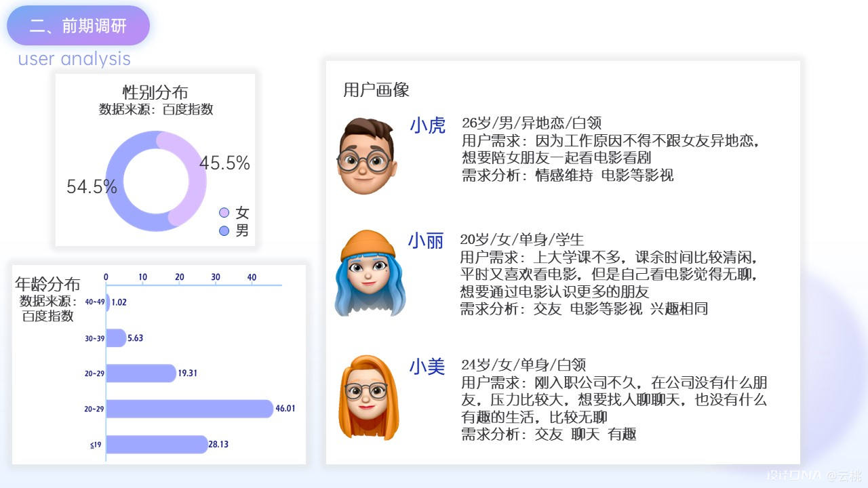Click the 40~49 bar in age chart

tap(108, 302)
